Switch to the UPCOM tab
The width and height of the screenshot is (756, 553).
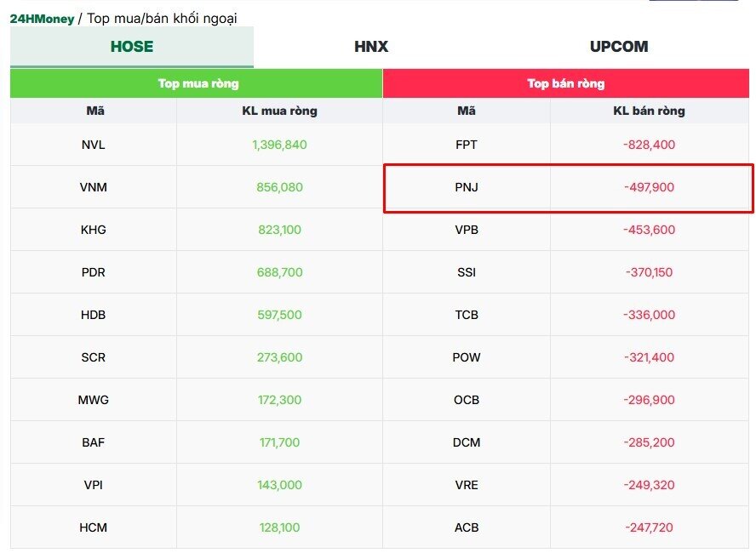tap(619, 47)
